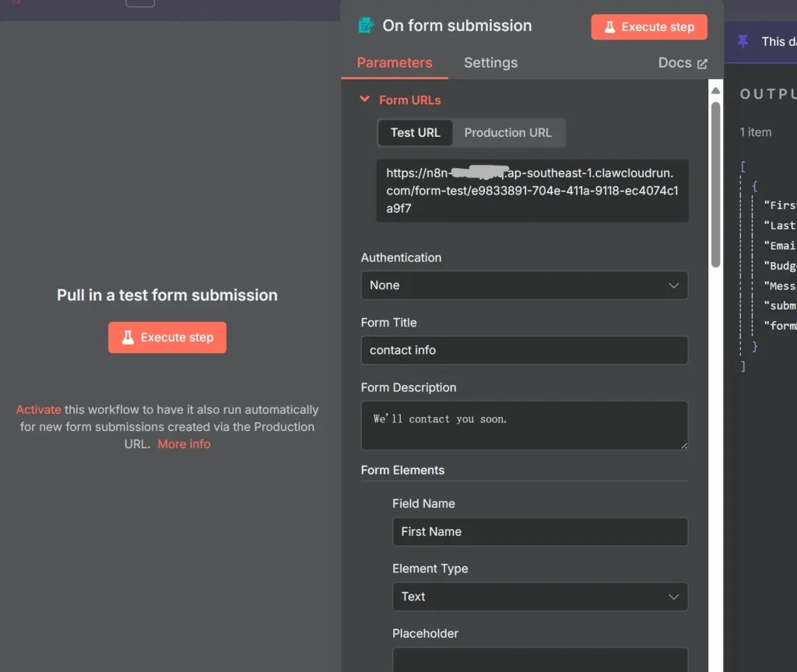Viewport: 797px width, 672px height.
Task: Focus the Field Name input with First Name
Action: tap(539, 531)
